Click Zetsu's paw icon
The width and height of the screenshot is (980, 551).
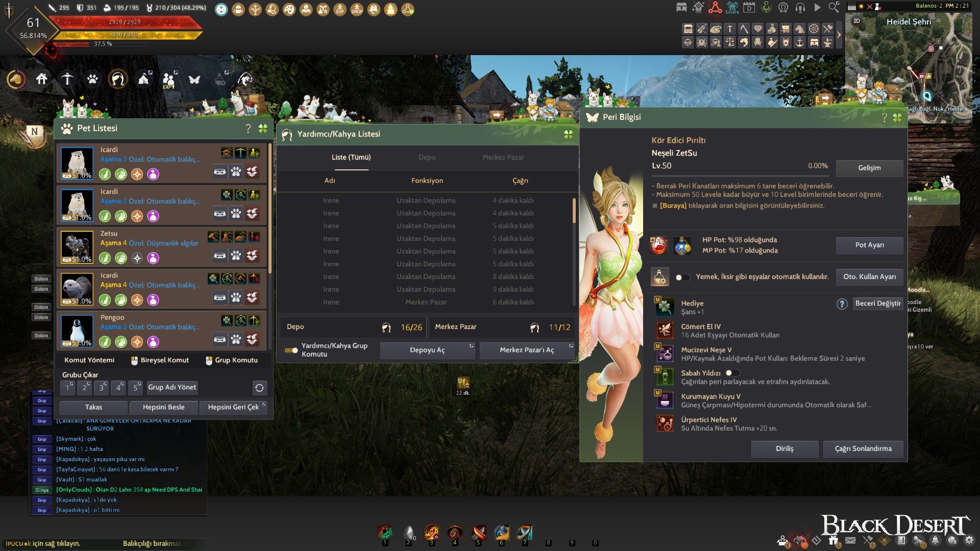click(236, 256)
